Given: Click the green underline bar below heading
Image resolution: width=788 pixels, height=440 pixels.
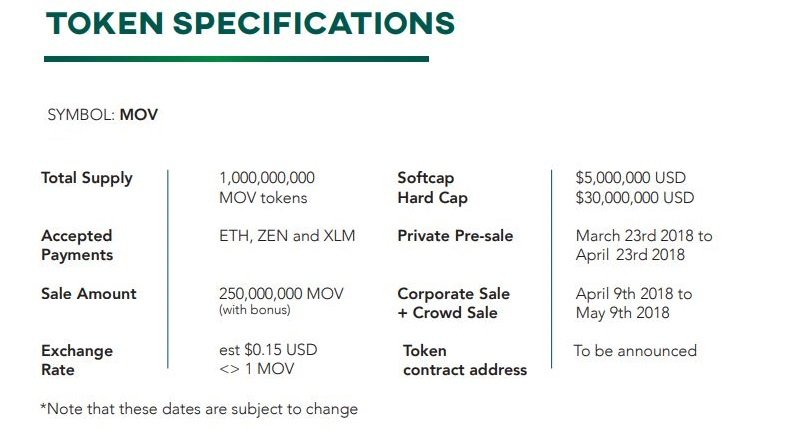Looking at the screenshot, I should (236, 59).
